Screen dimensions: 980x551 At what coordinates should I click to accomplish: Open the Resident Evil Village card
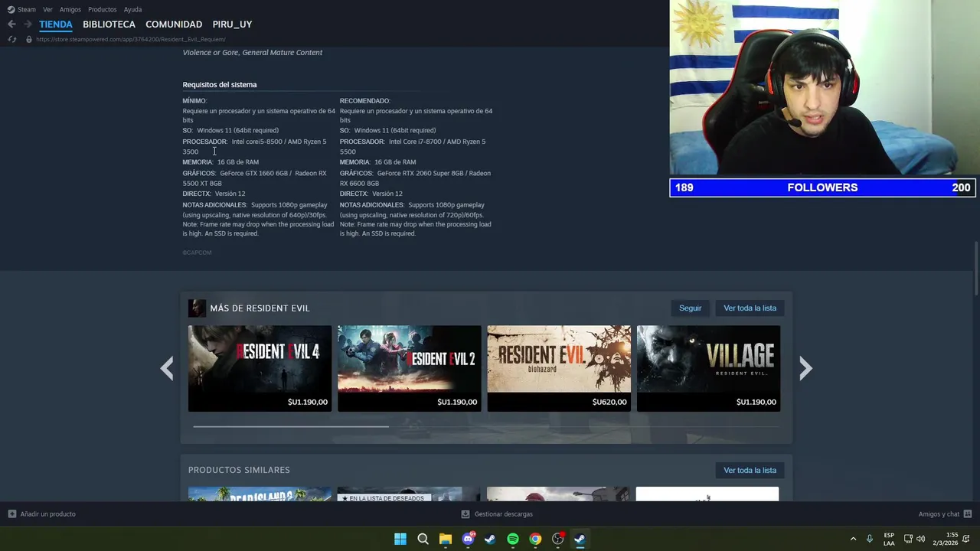(x=708, y=368)
